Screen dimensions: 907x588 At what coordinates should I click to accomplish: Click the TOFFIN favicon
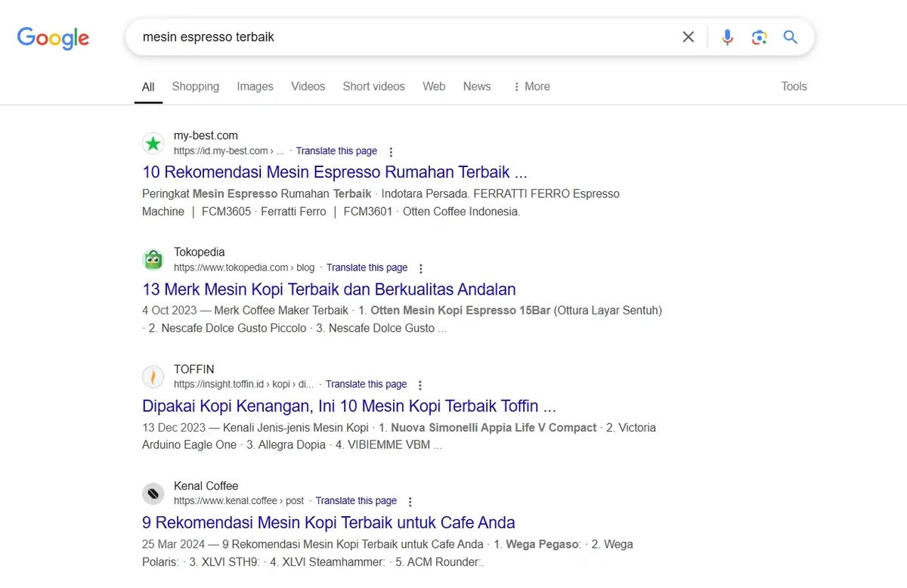[x=153, y=376]
